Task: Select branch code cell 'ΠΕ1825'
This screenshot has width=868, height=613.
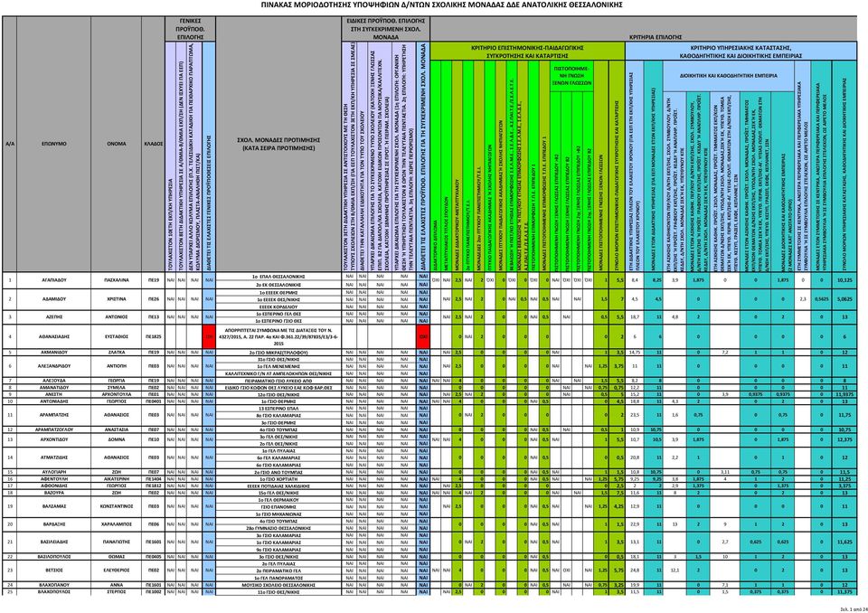Action: pyautogui.click(x=154, y=336)
